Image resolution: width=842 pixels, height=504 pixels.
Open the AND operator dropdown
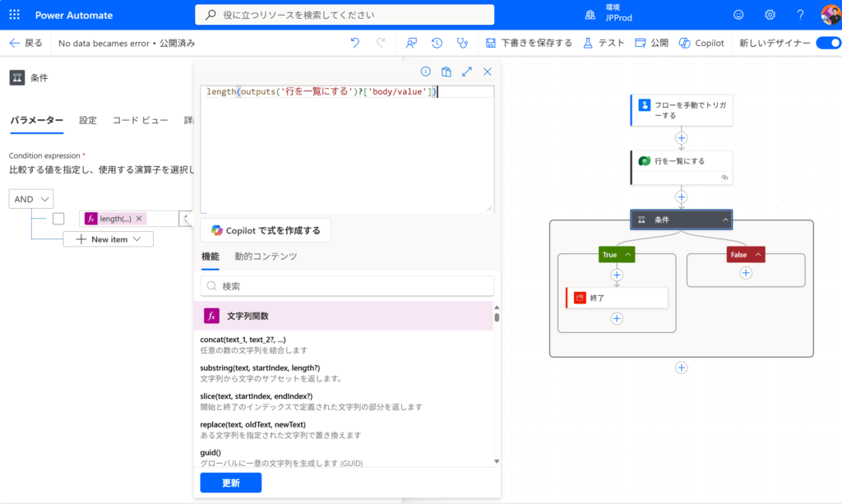tap(31, 198)
